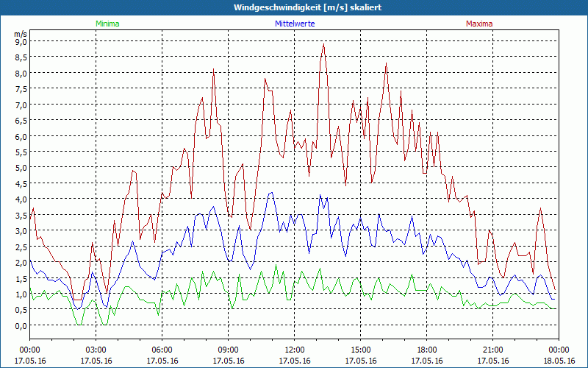Click the 9,0 y-axis value
The width and height of the screenshot is (588, 368).
pos(21,42)
